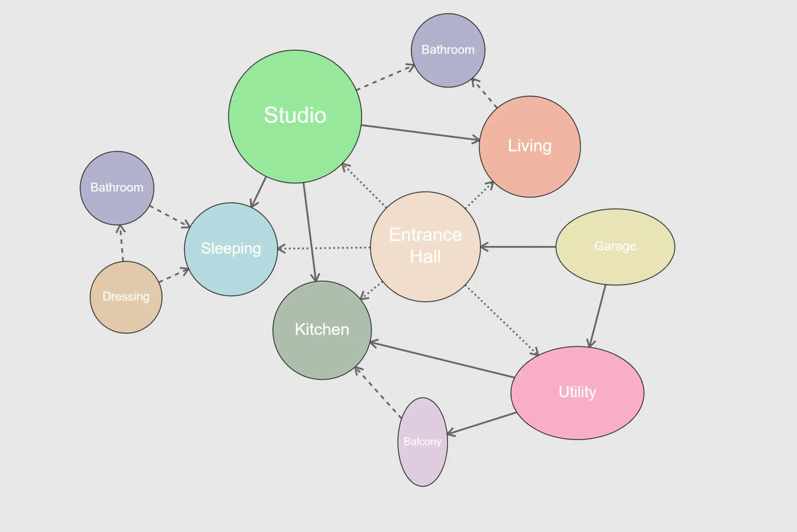Click the solid arrow from Studio to Living
797x532 pixels.
[x=420, y=133]
